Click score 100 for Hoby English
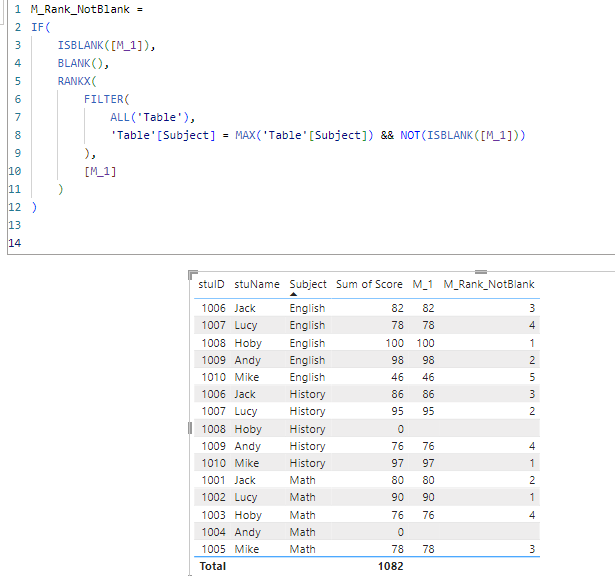The height and width of the screenshot is (576, 615). [394, 343]
